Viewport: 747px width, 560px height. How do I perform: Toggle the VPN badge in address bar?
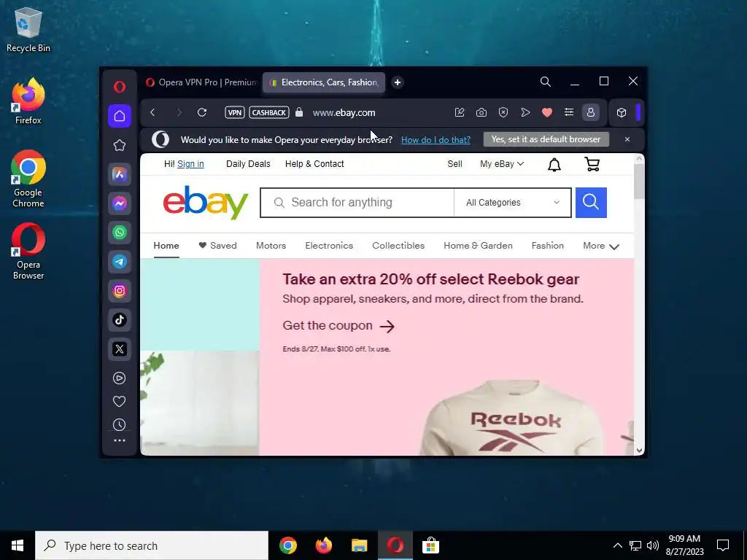(x=235, y=112)
